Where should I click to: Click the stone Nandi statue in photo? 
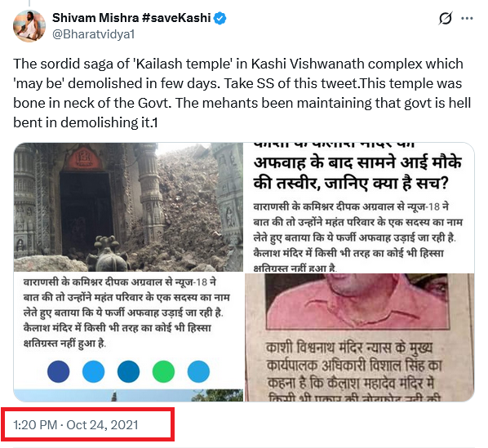pos(108,254)
